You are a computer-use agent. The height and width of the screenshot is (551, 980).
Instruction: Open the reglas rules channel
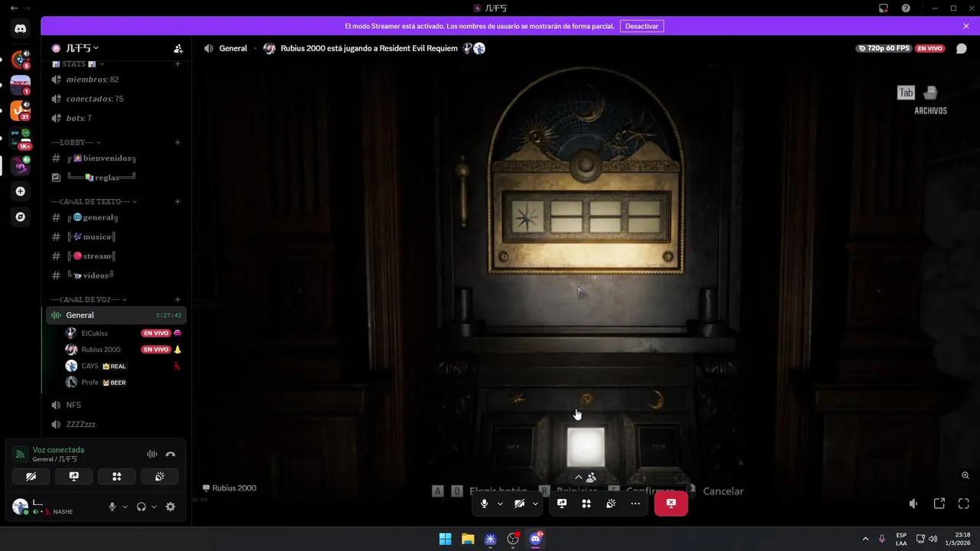(x=116, y=178)
